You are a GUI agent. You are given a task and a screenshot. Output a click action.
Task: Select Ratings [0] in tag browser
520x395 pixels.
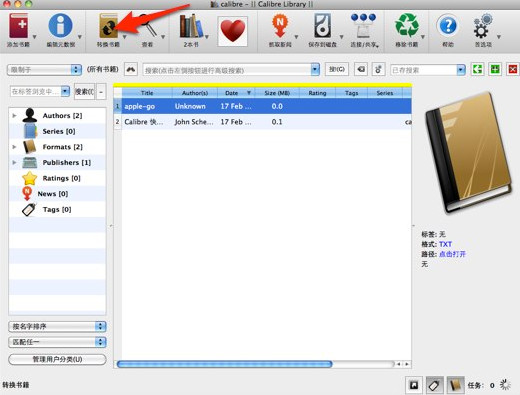[61, 178]
